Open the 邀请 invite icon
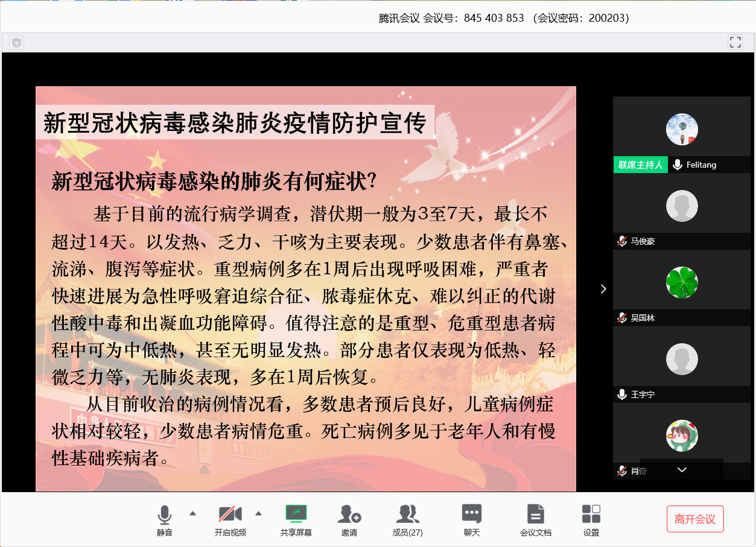 pos(349,514)
